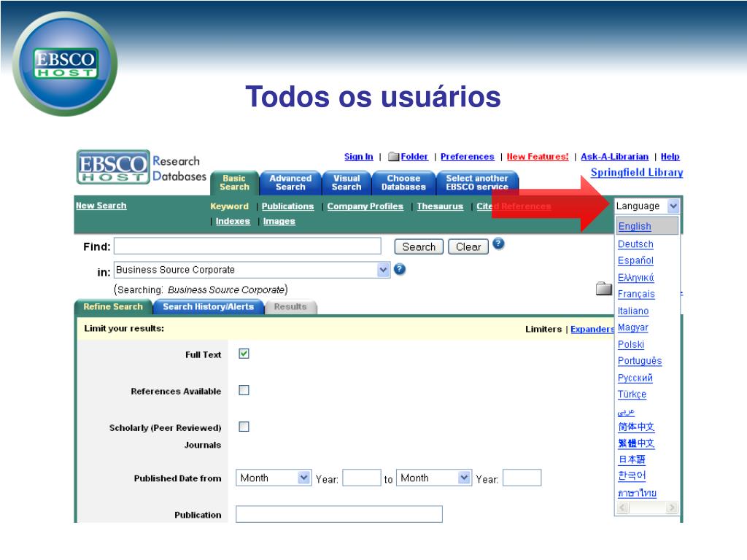
Task: Check Scholarly (Peer Reviewed) Journals box
Action: coord(244,427)
